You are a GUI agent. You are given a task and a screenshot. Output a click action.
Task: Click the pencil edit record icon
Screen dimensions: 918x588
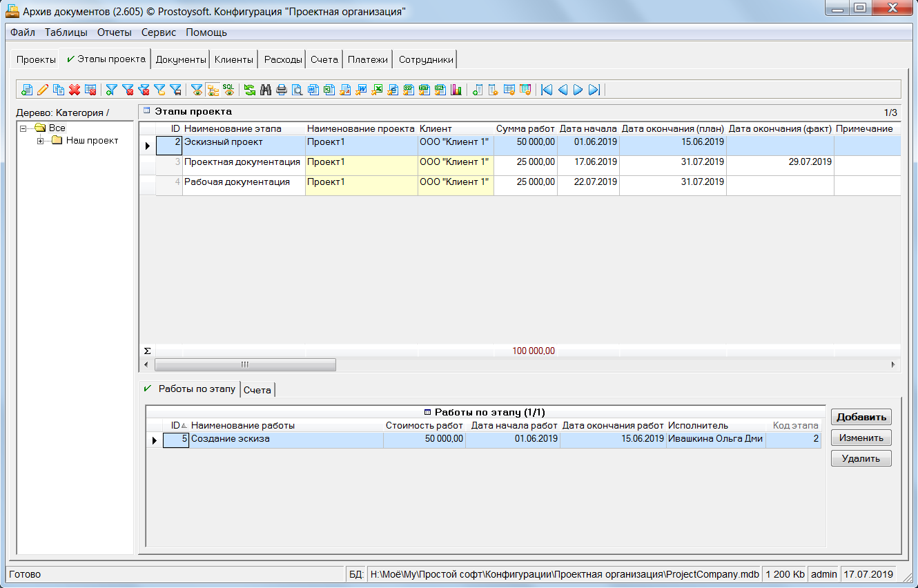coord(43,90)
